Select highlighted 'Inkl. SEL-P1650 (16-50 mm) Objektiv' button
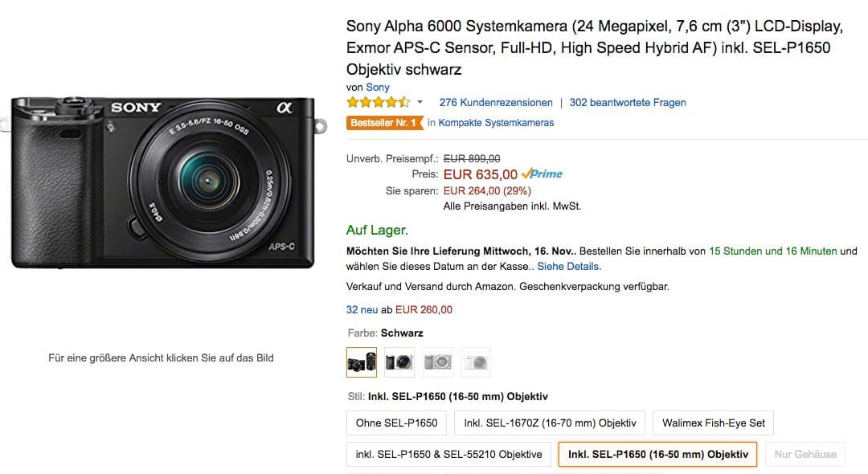Image resolution: width=868 pixels, height=474 pixels. [x=657, y=454]
